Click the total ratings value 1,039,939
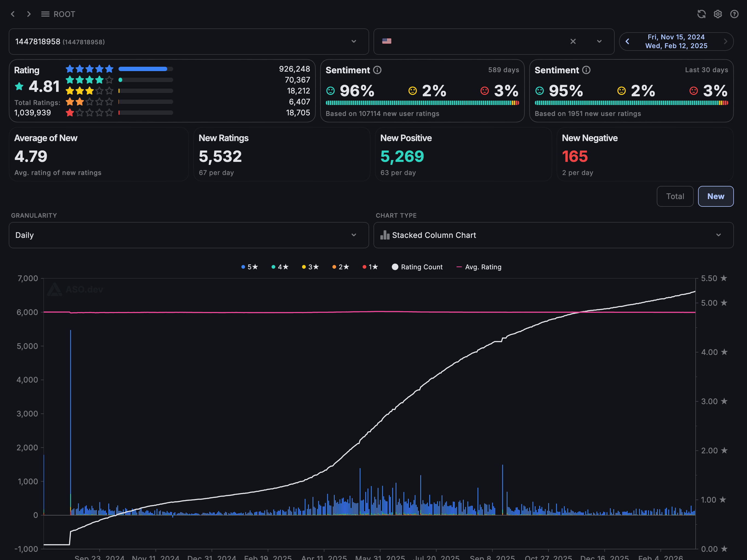Image resolution: width=747 pixels, height=560 pixels. click(x=33, y=113)
